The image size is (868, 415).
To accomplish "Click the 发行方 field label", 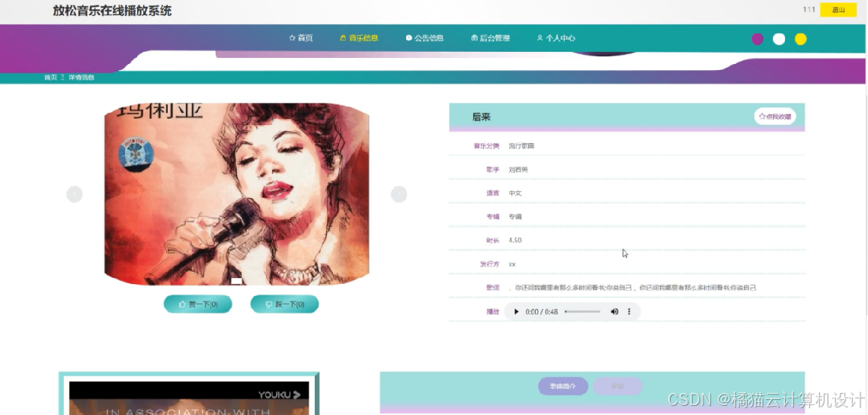I will pos(489,264).
